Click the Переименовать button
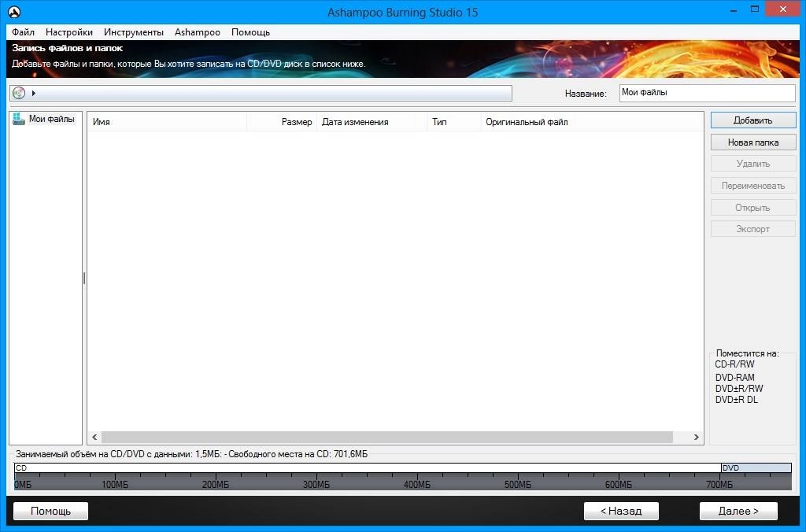 (x=753, y=186)
